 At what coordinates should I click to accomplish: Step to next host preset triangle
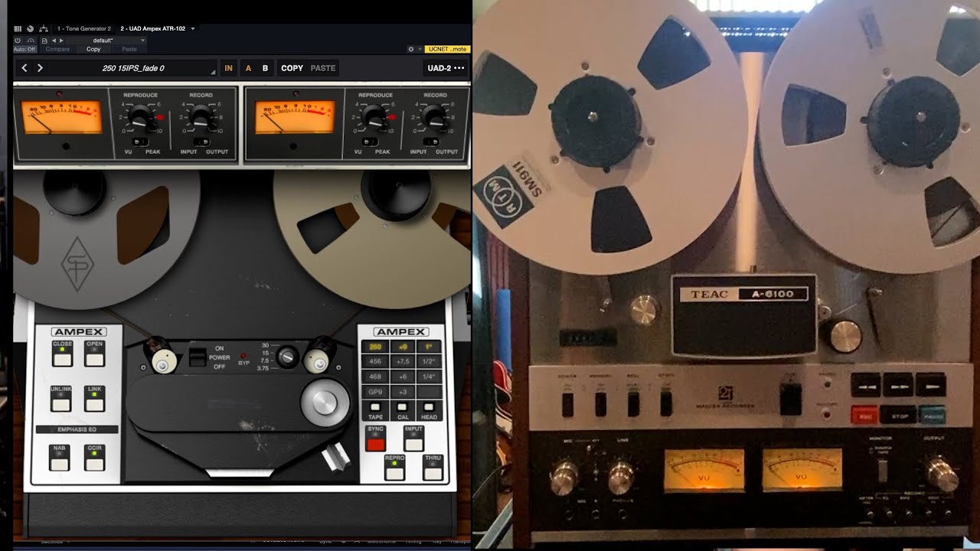[61, 41]
